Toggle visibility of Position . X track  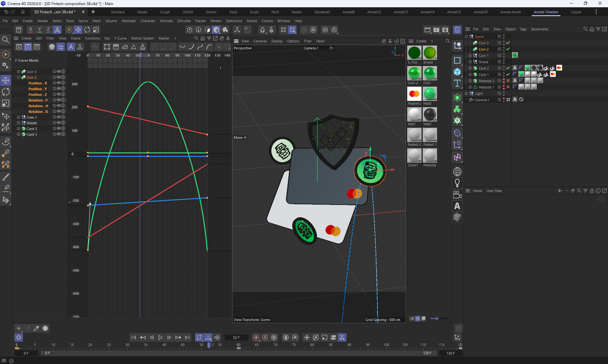[59, 83]
